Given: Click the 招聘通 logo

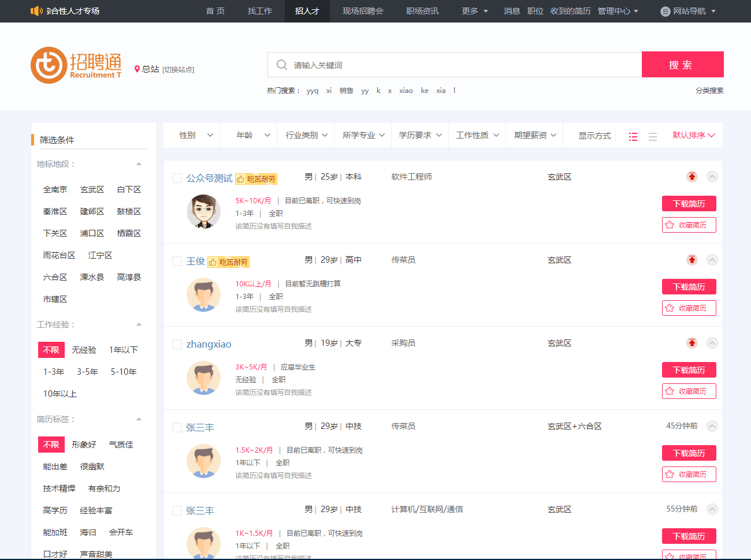Looking at the screenshot, I should 76,65.
